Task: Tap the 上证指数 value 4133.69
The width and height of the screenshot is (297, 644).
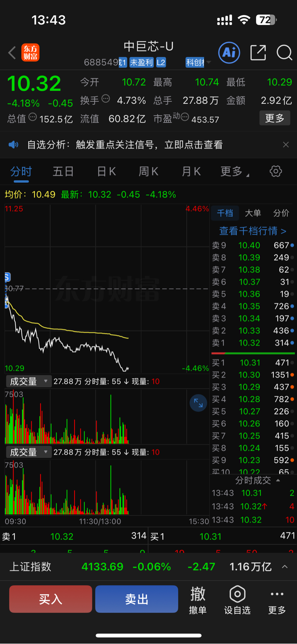Action: (x=102, y=567)
